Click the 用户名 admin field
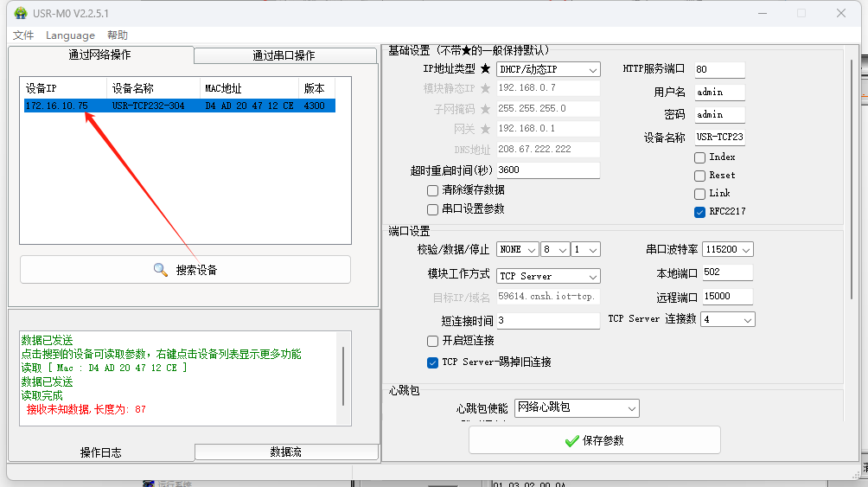 719,93
